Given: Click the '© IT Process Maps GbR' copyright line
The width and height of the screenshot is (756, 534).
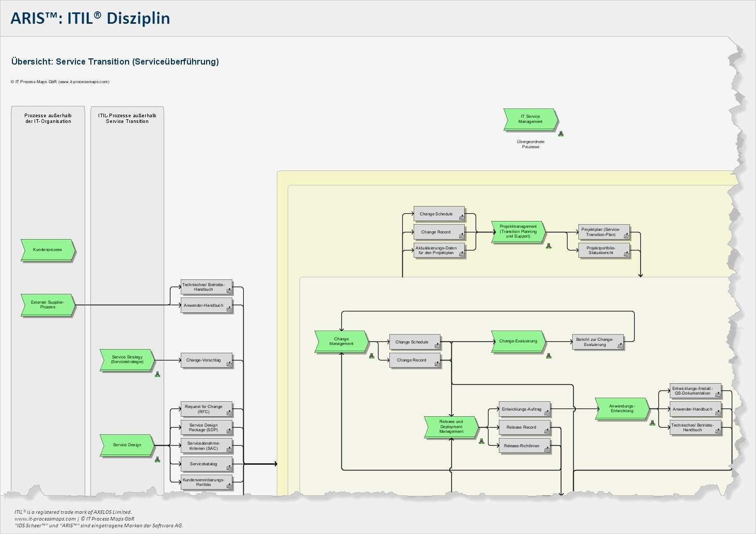Looking at the screenshot, I should 60,82.
